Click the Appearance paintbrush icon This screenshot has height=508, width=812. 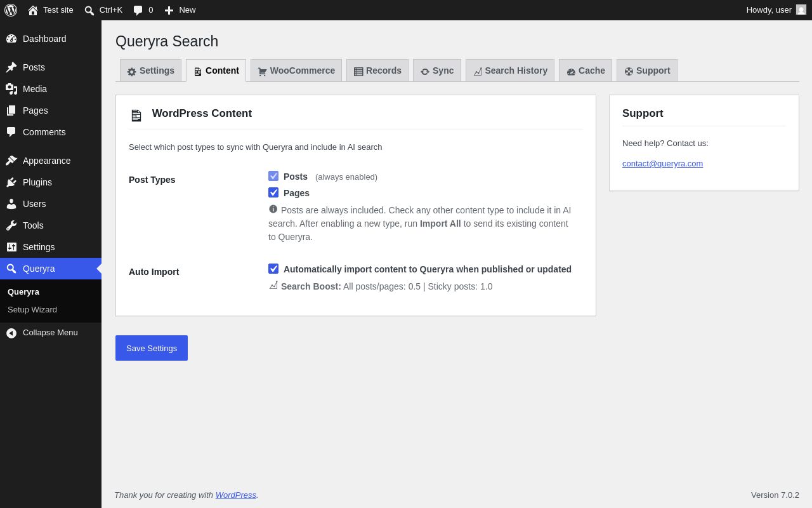[11, 161]
